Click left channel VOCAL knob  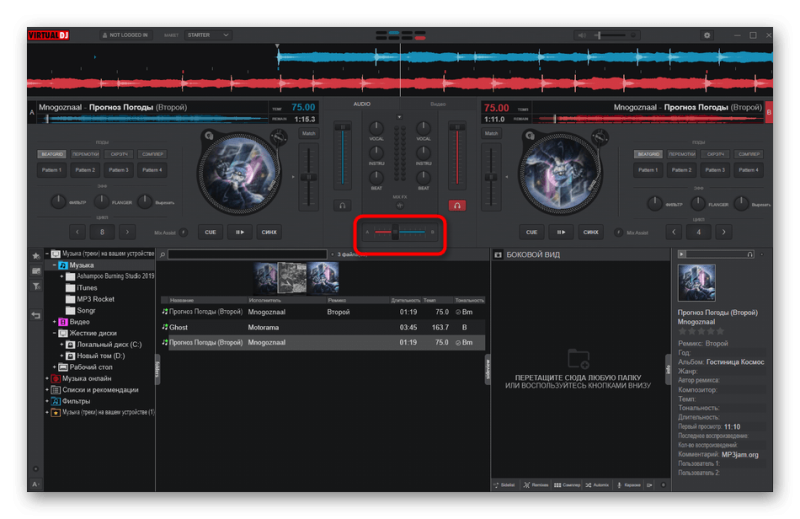click(x=376, y=128)
